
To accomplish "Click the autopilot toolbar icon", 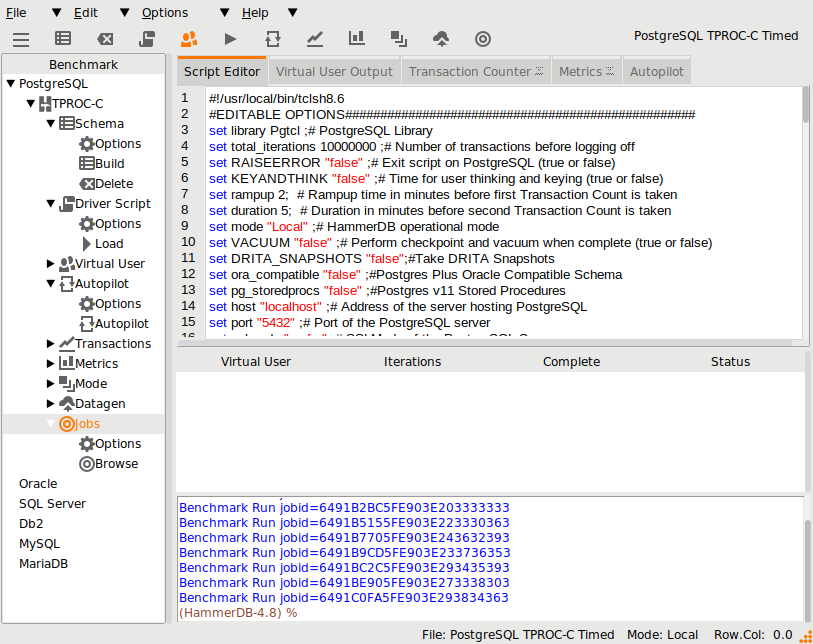I will tap(273, 39).
